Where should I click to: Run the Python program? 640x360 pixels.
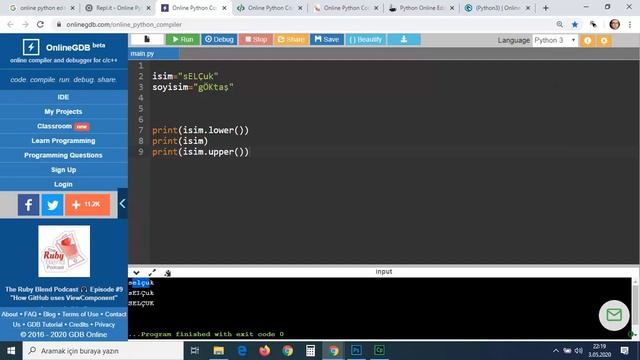pyautogui.click(x=182, y=39)
